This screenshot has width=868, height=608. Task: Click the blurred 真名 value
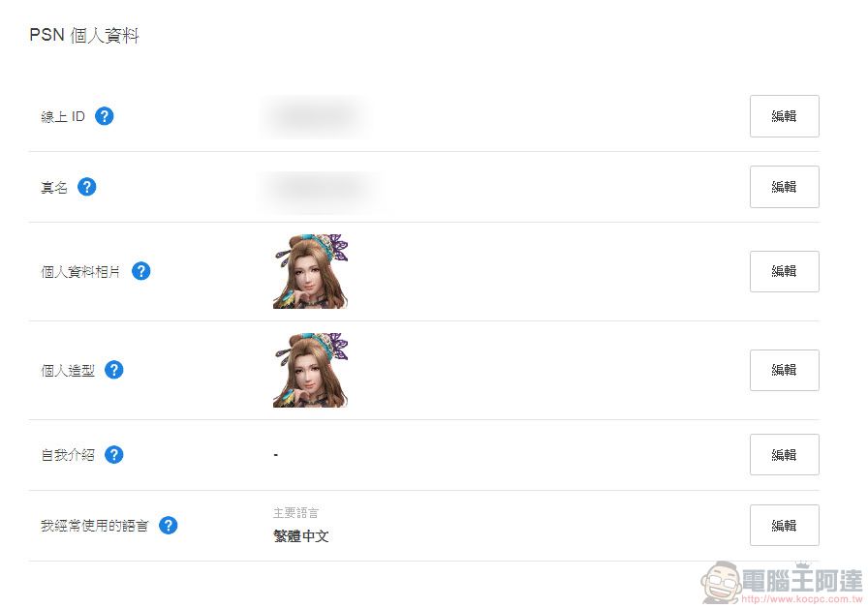[x=320, y=187]
